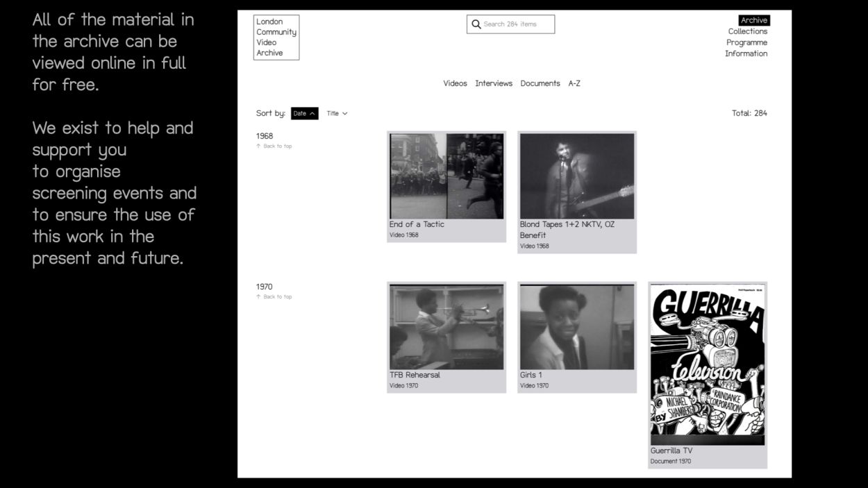Viewport: 868px width, 488px height.
Task: Open the TFB Rehearsal video thumbnail
Action: 446,327
